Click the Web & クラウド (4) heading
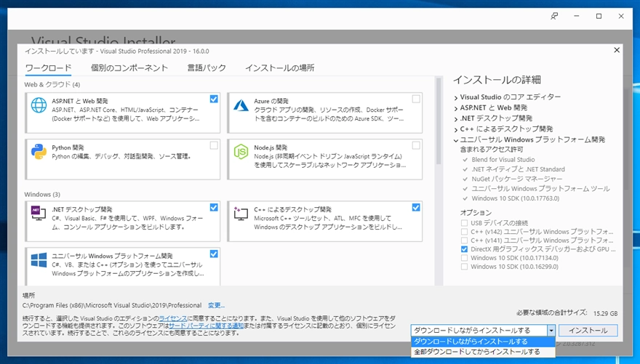Viewport: 640px width, 364px height. (x=52, y=85)
